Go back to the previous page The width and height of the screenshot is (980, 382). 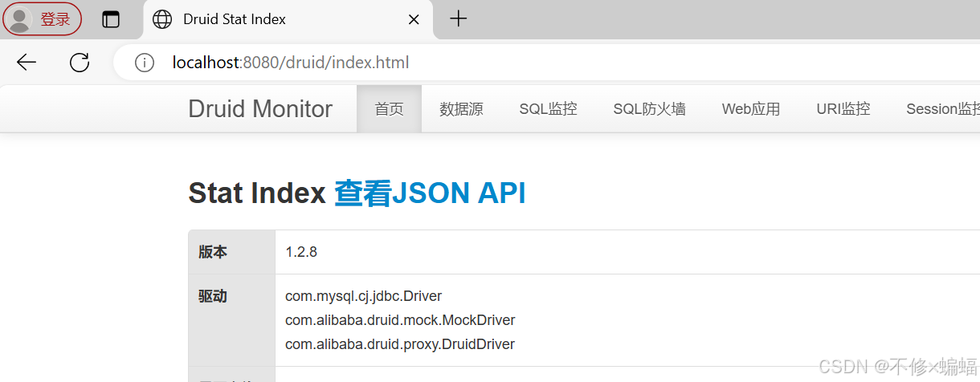click(27, 63)
